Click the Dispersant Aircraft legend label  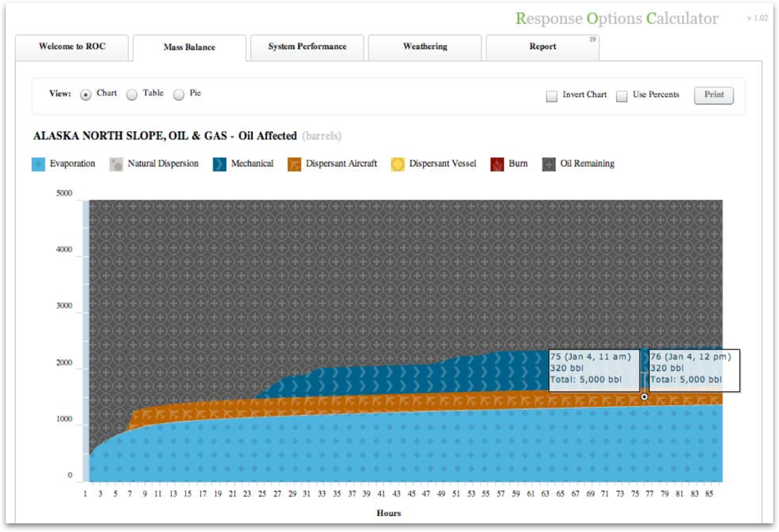342,164
